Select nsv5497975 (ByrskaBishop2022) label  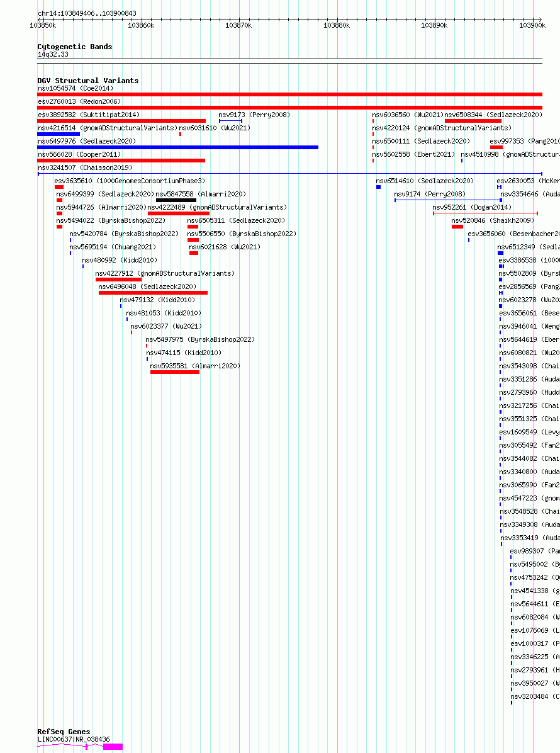tap(200, 339)
